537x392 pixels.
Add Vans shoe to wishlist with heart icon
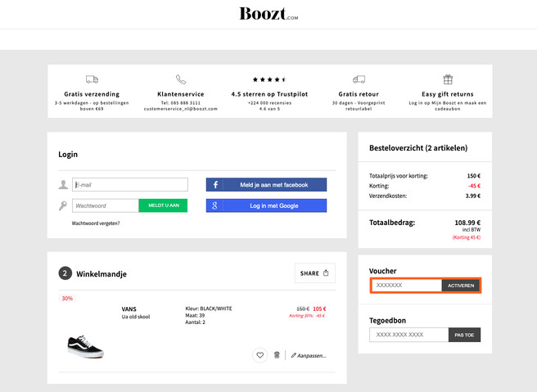pos(260,355)
